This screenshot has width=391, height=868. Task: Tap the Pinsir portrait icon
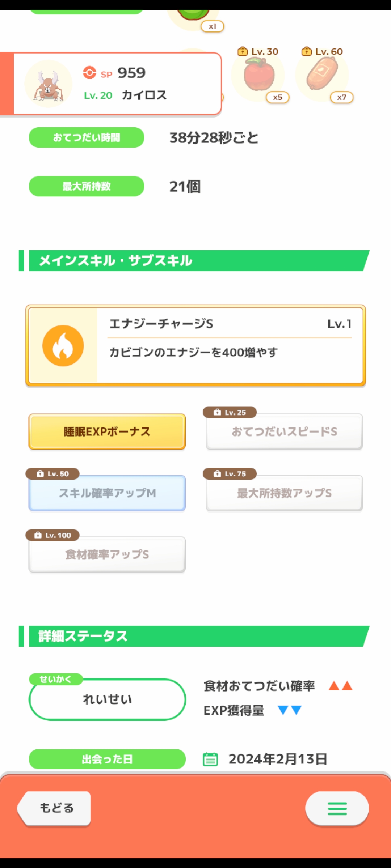click(48, 84)
